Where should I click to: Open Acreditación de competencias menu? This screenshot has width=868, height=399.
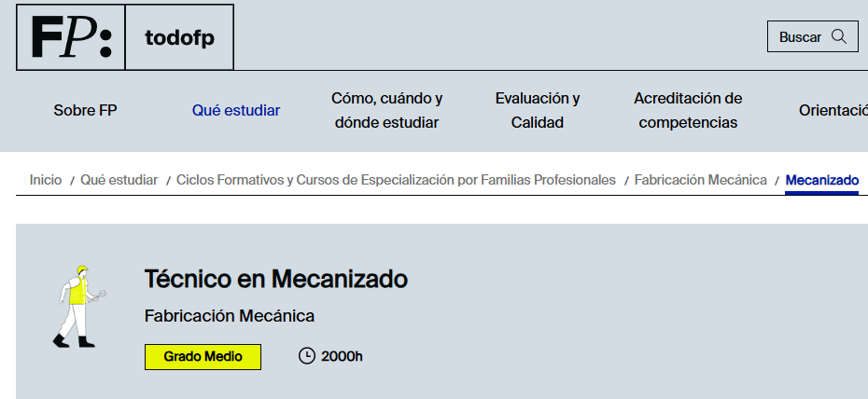pos(688,110)
